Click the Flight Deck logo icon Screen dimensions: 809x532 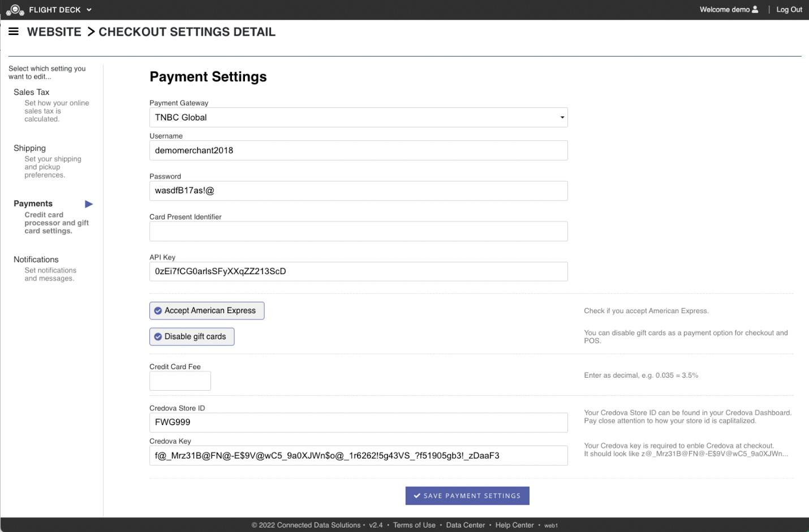(15, 10)
